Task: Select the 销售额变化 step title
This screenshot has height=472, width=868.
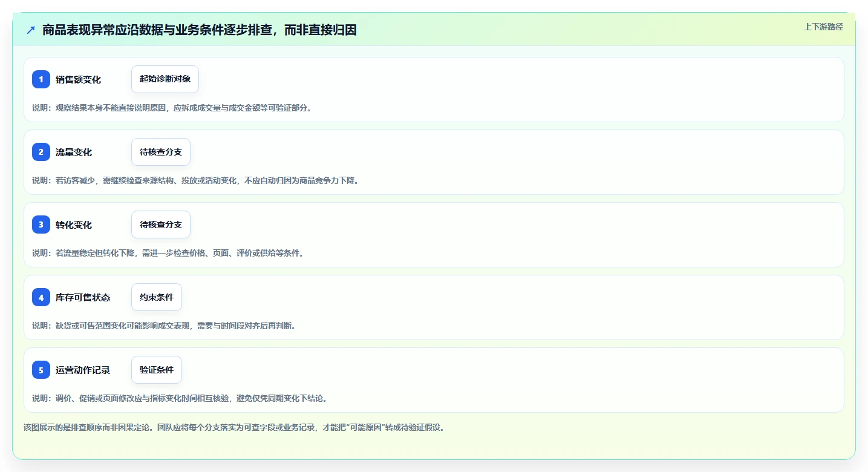Action: [x=78, y=79]
